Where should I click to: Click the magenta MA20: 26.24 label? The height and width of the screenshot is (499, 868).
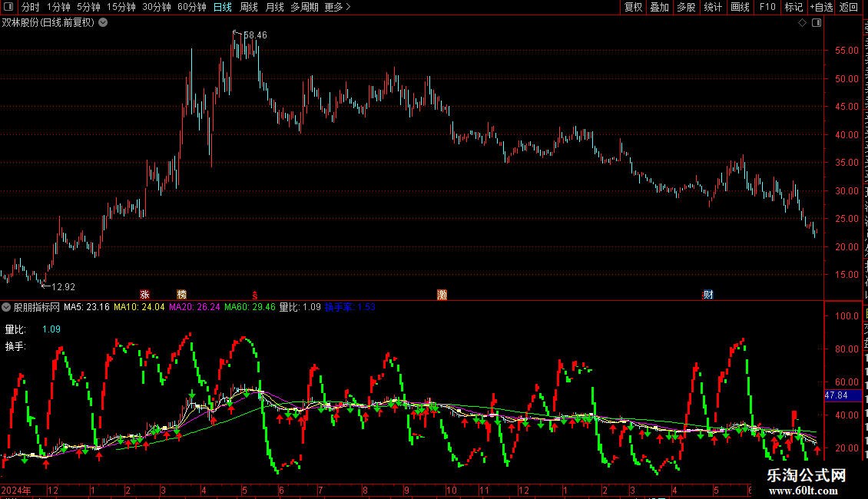point(194,307)
